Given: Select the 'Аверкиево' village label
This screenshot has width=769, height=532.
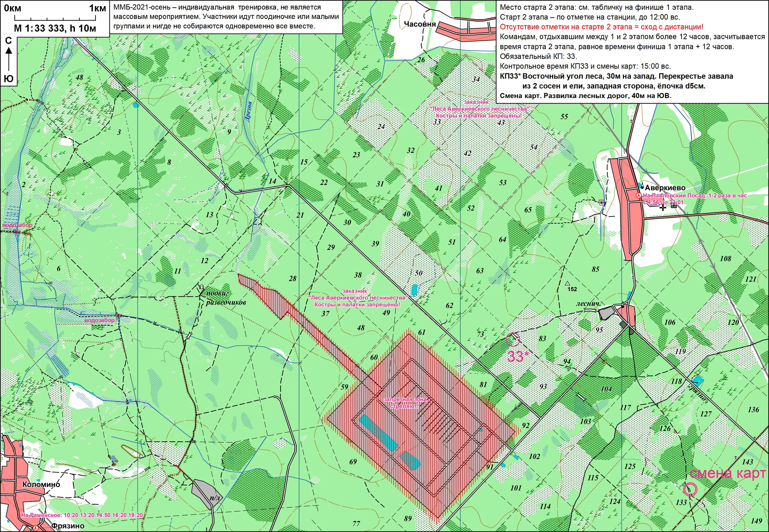Looking at the screenshot, I should pos(665,188).
